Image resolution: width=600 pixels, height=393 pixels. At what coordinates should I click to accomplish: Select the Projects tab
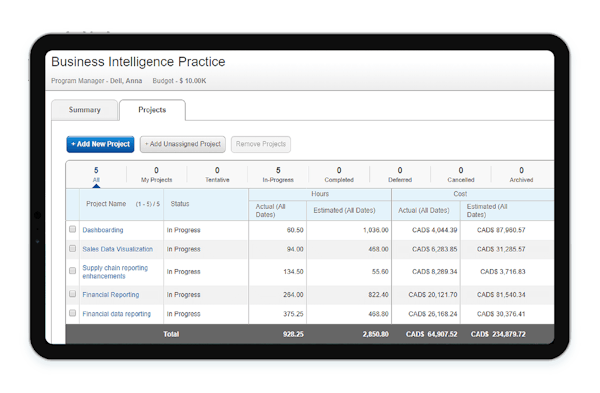point(152,110)
